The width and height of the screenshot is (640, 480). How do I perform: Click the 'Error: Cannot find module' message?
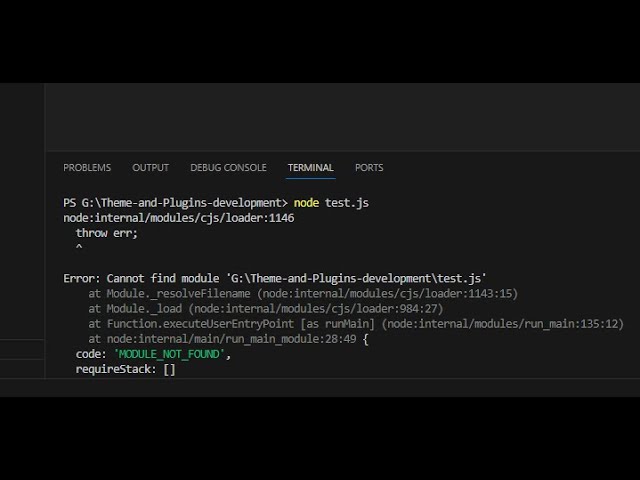(x=275, y=278)
